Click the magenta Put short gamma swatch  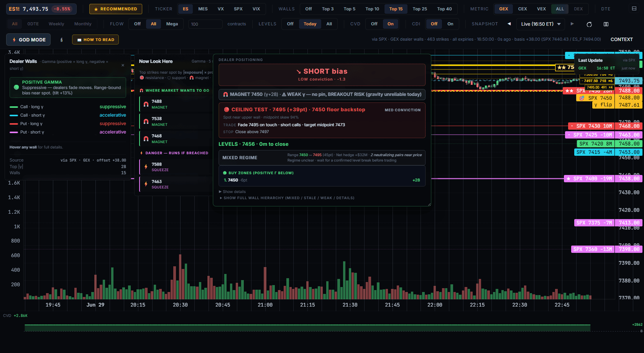click(x=14, y=132)
